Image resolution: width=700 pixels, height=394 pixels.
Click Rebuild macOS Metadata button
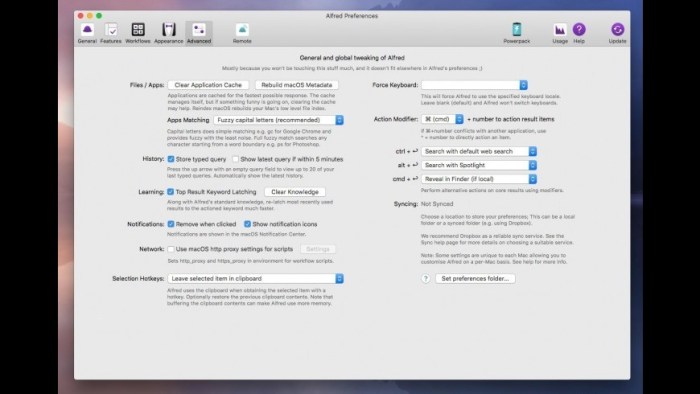297,85
